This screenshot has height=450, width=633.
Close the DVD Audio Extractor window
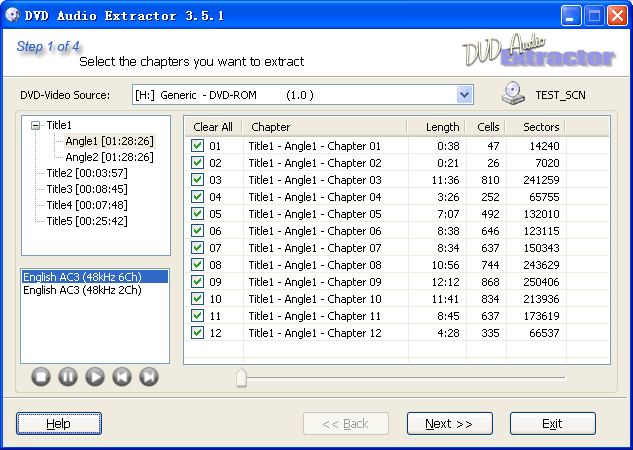pos(618,16)
